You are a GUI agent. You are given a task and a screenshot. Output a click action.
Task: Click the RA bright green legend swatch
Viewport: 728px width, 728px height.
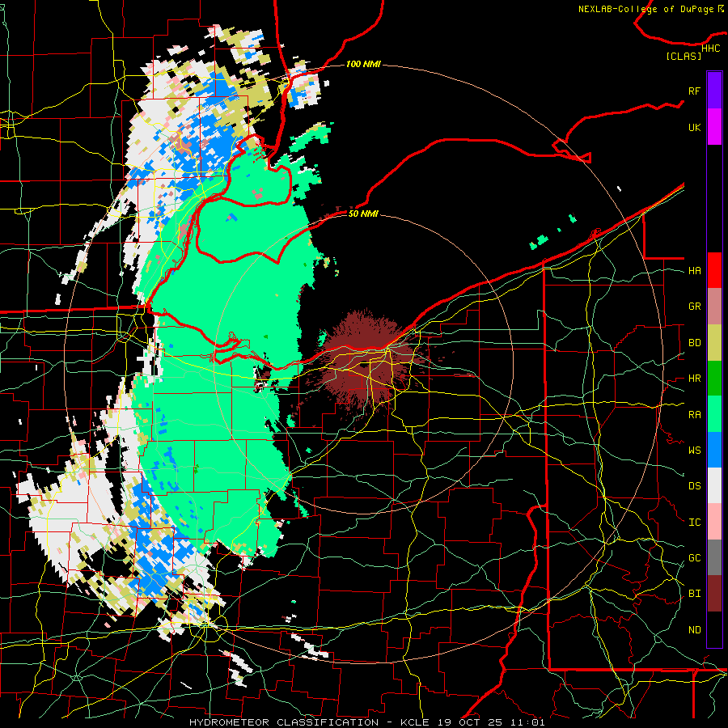click(714, 414)
